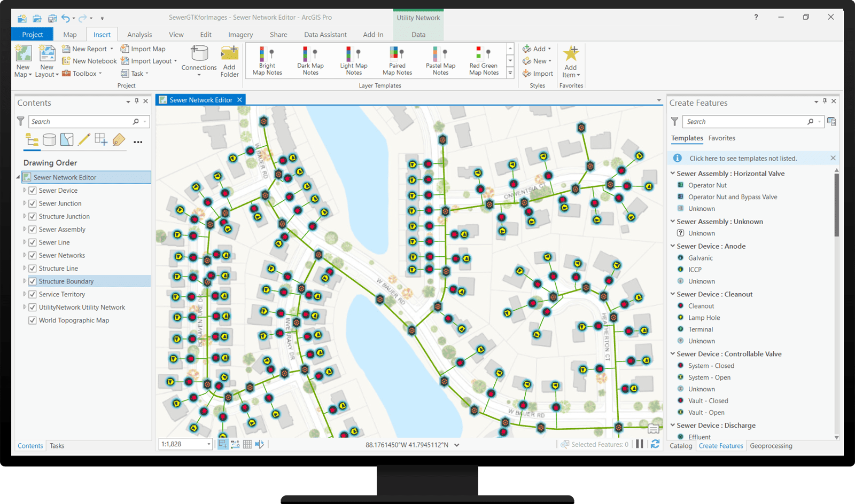Open the New Report tool
Image resolution: width=855 pixels, height=504 pixels.
click(x=88, y=49)
